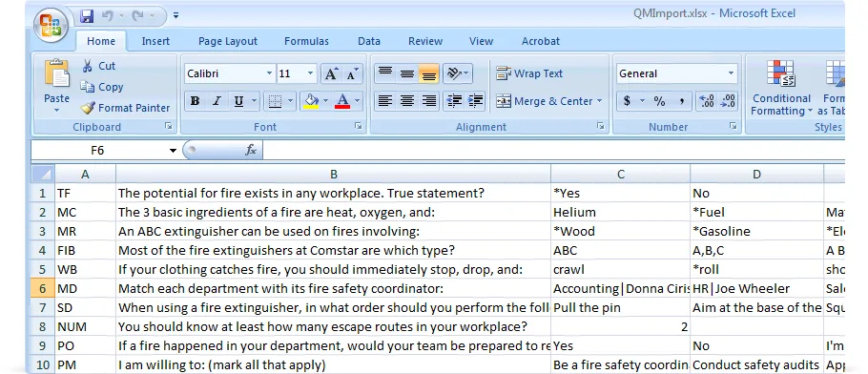Open the Calibri font name dropdown
Screen dimensions: 868x374
click(269, 73)
